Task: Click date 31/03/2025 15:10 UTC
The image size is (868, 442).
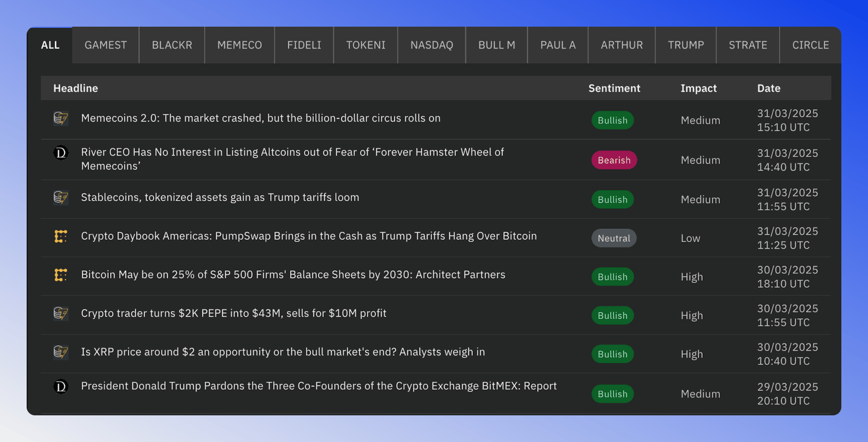Action: click(787, 120)
